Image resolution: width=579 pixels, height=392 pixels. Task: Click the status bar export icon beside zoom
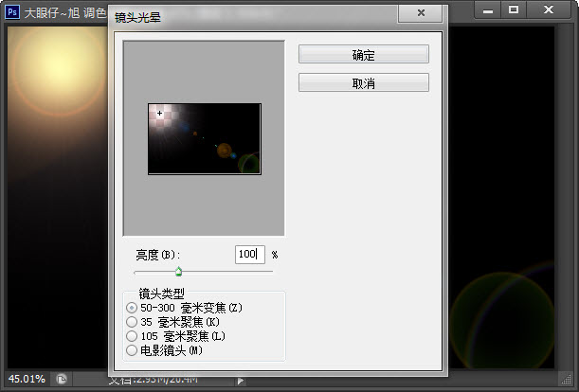pos(62,379)
